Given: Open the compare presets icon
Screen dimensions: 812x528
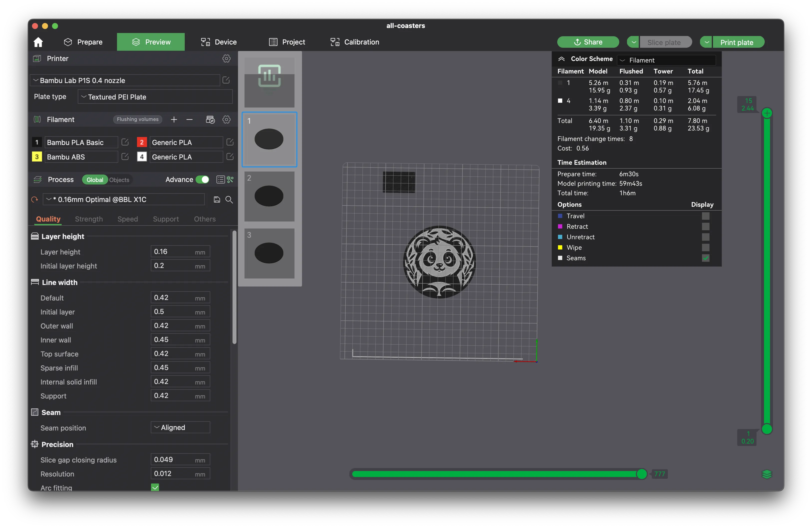Looking at the screenshot, I should point(230,179).
